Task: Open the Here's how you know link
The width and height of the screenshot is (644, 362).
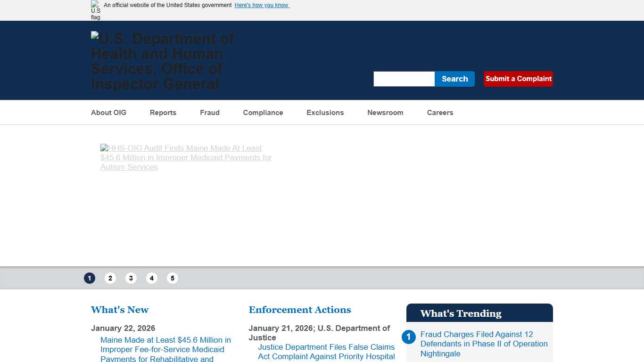Action: pos(262,5)
